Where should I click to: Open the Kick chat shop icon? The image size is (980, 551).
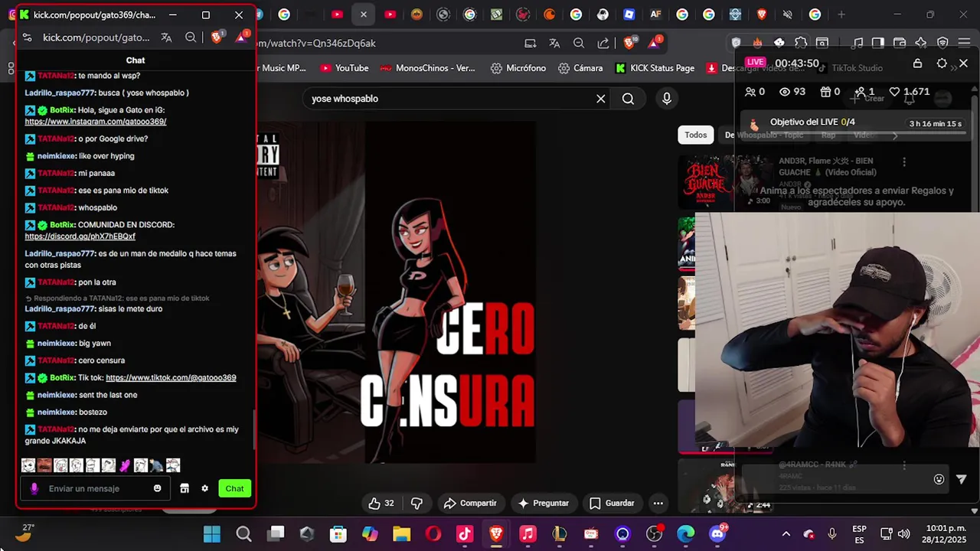185,488
